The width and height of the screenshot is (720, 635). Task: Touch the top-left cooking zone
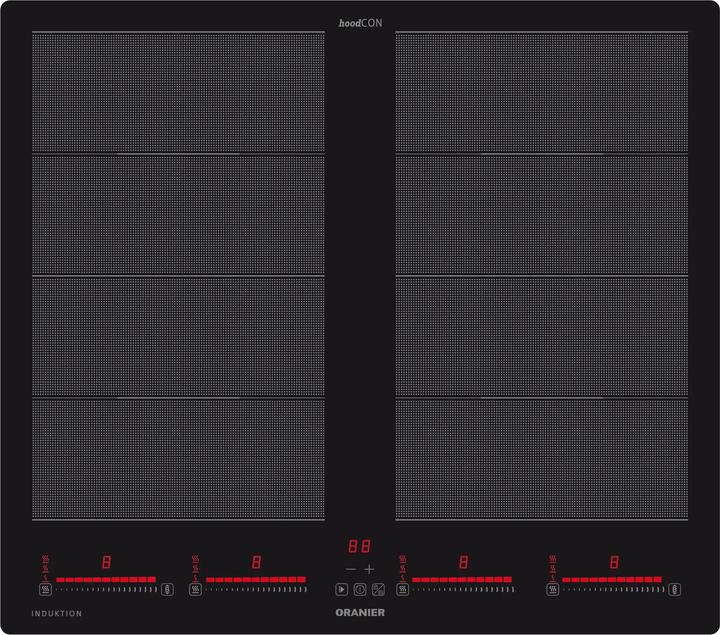point(178,92)
